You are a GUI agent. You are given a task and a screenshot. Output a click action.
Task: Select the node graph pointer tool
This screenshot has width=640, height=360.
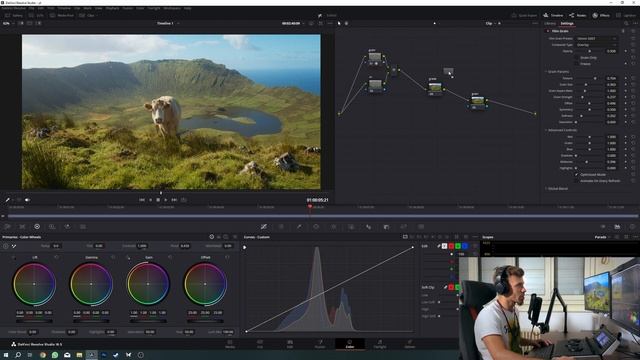click(339, 23)
